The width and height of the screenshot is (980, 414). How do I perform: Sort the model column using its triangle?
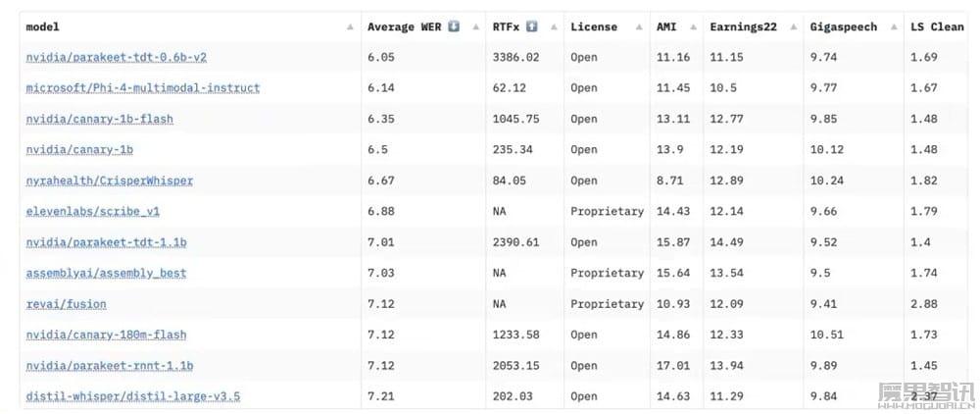coord(350,26)
